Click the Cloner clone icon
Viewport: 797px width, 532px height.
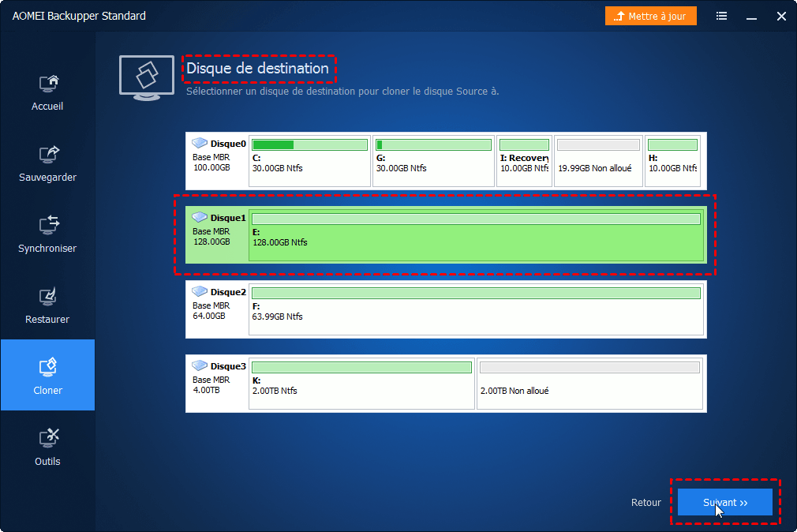point(47,367)
